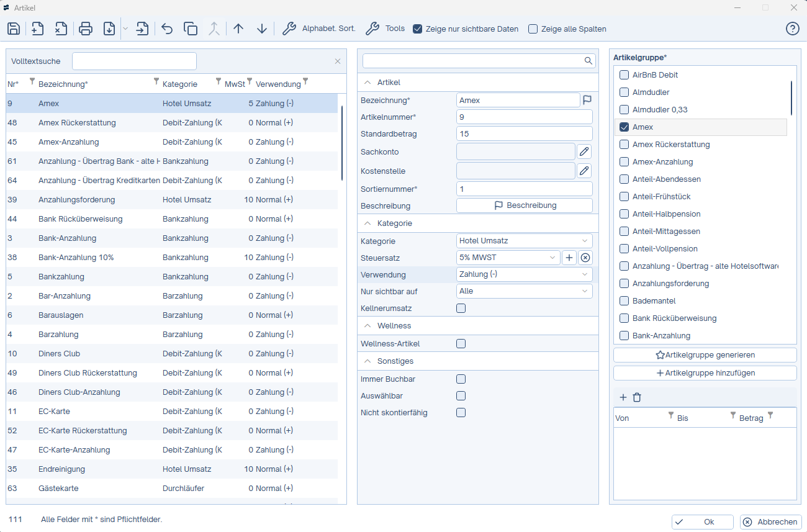Click the 'Artikelgruppe generieren' button
This screenshot has height=532, width=807.
click(705, 355)
